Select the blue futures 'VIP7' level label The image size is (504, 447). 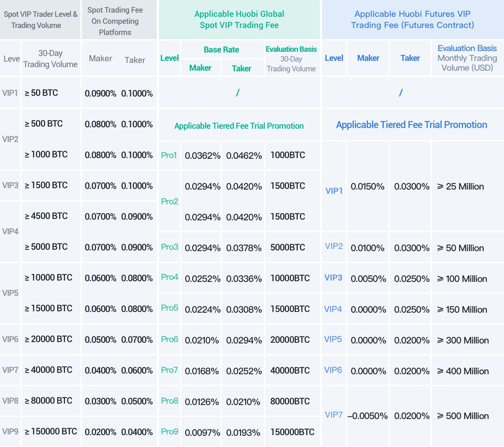point(334,415)
